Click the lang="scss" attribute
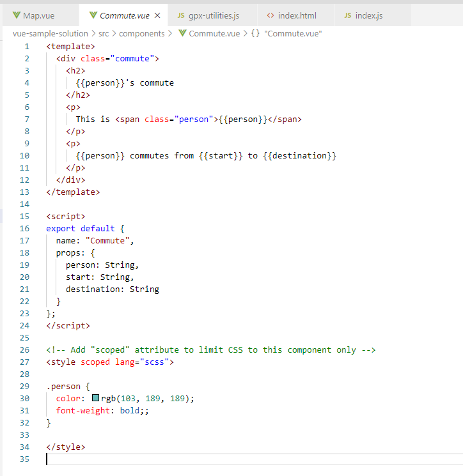The width and height of the screenshot is (463, 476). click(x=142, y=362)
